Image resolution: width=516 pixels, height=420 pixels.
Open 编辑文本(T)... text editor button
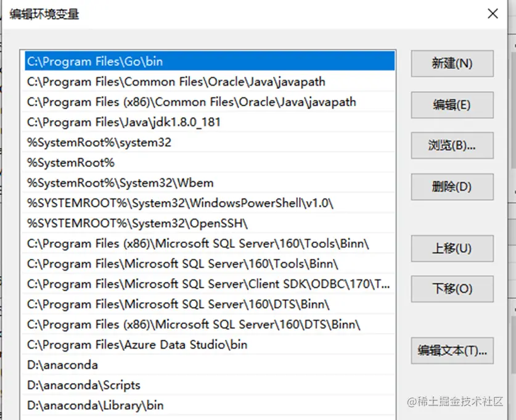[452, 350]
